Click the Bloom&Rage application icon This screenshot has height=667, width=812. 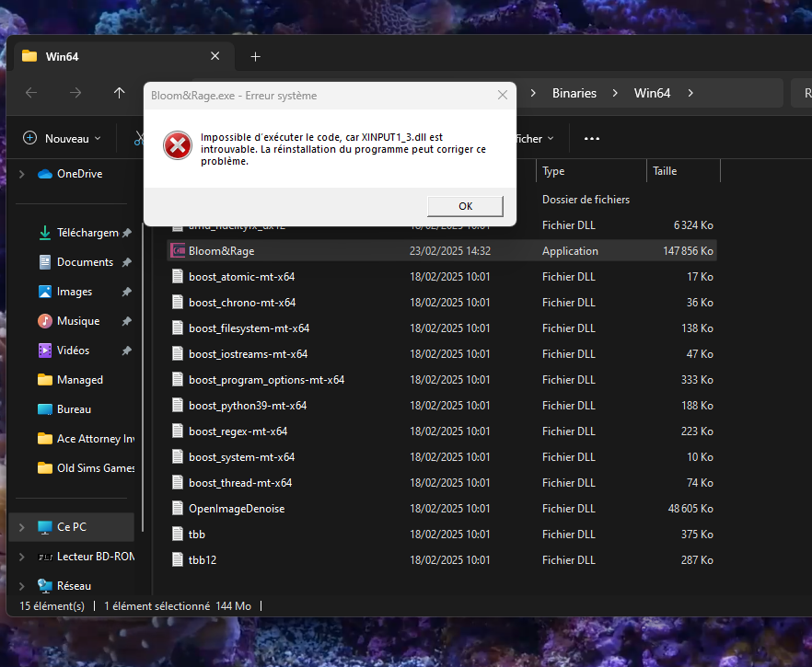(178, 250)
